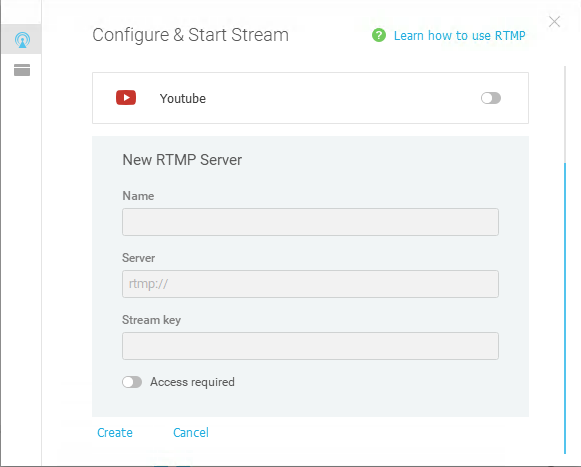Close the Configure & Start Stream dialog

pyautogui.click(x=554, y=22)
